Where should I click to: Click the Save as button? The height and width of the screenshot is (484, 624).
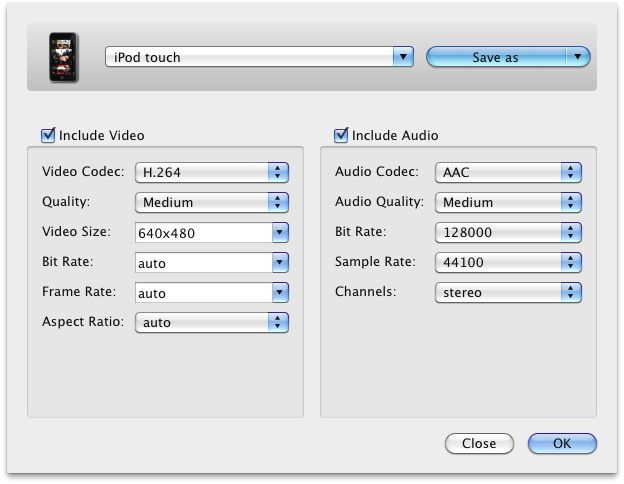(496, 57)
